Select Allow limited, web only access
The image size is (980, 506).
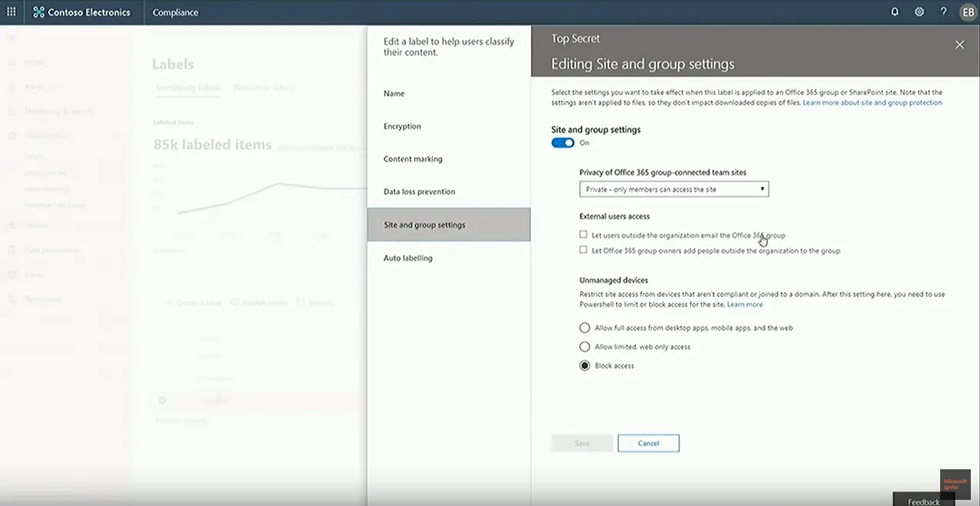pyautogui.click(x=585, y=347)
